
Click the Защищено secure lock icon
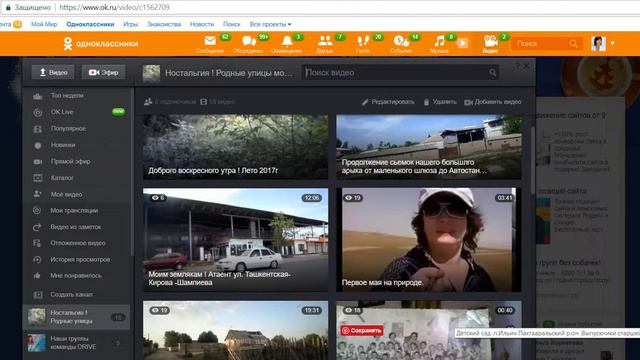tap(8, 8)
